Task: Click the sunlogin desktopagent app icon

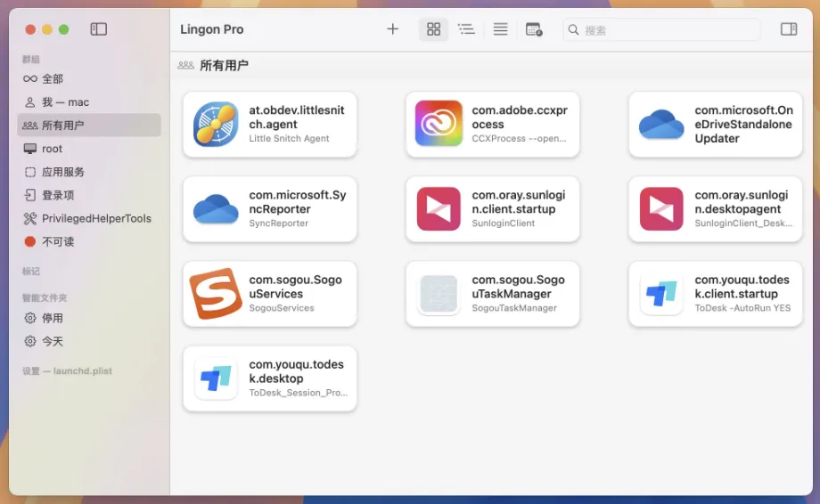Action: tap(661, 209)
